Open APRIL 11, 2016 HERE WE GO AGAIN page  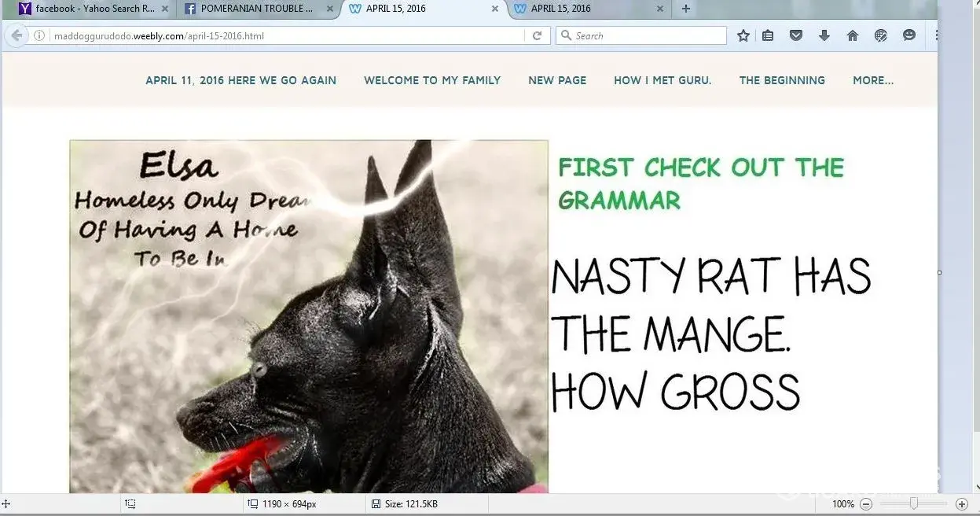click(x=240, y=80)
